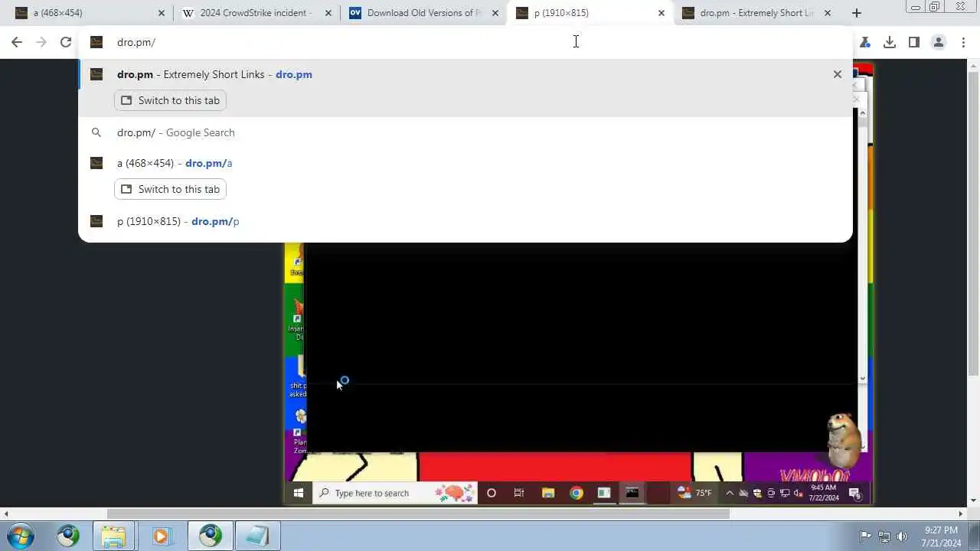This screenshot has height=551, width=980.
Task: Click the 75°F weather widget in image
Action: point(695,493)
